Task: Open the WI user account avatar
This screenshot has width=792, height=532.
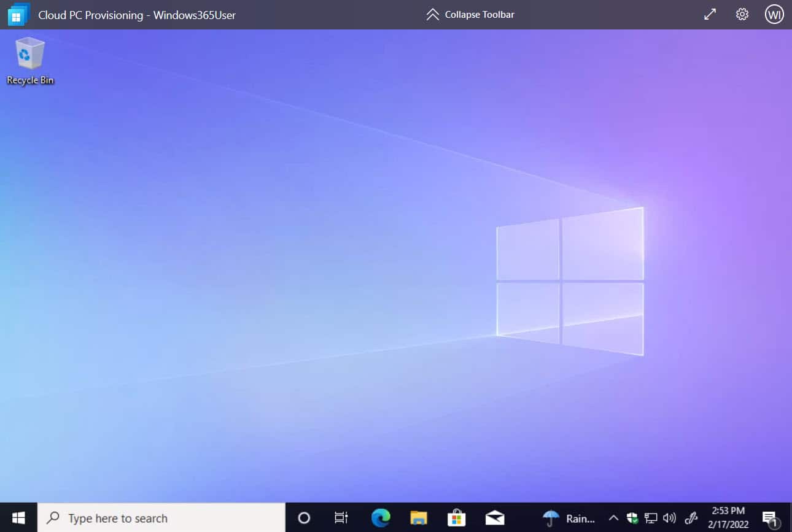Action: [x=774, y=14]
